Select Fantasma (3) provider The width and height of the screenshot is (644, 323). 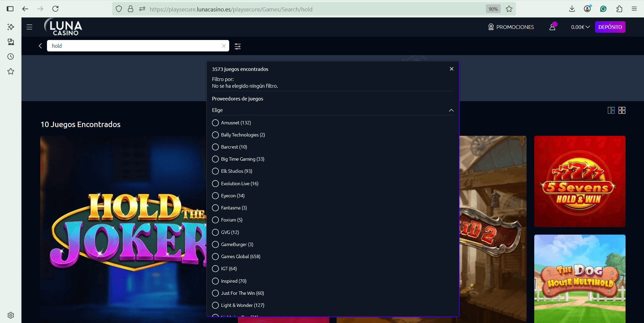click(x=230, y=208)
